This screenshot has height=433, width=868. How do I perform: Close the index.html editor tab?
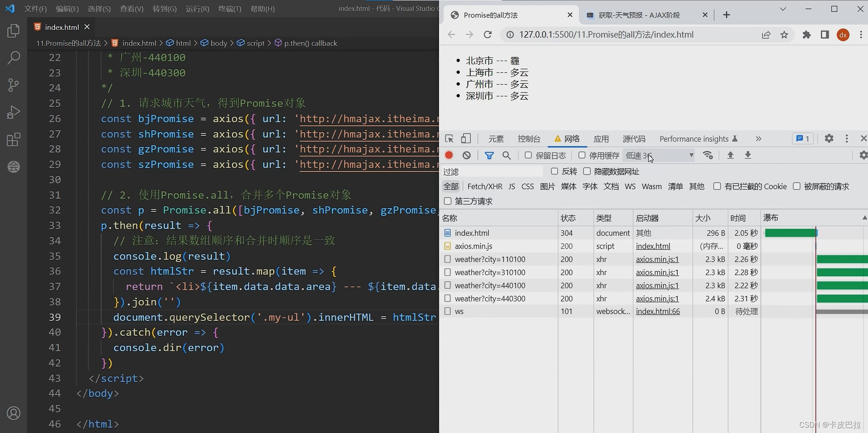(87, 27)
